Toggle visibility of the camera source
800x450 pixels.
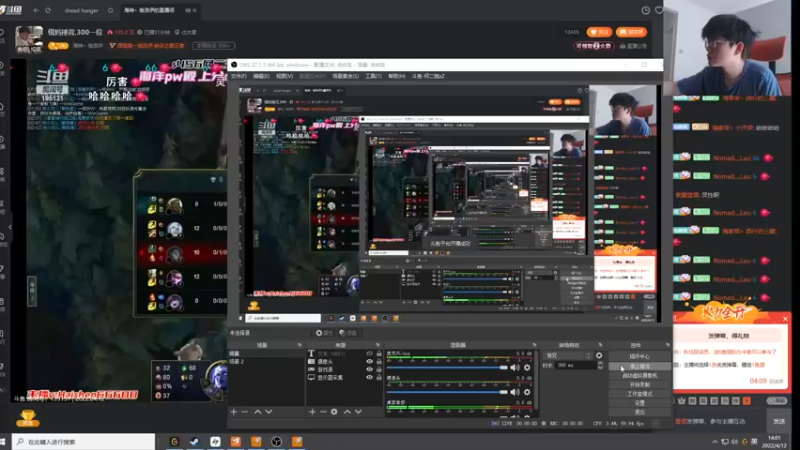click(369, 361)
